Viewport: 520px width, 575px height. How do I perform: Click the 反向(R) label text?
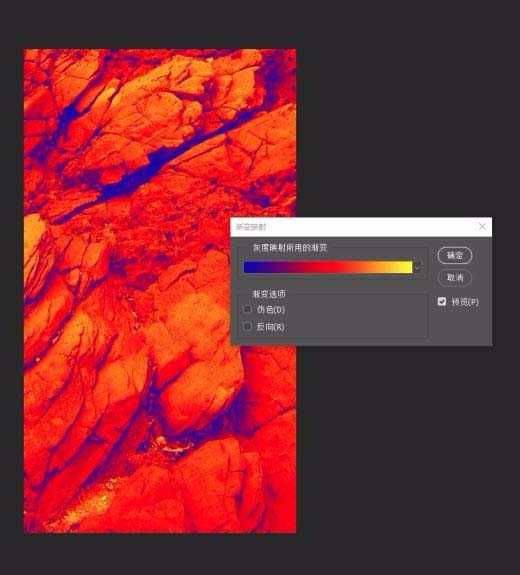pyautogui.click(x=270, y=326)
